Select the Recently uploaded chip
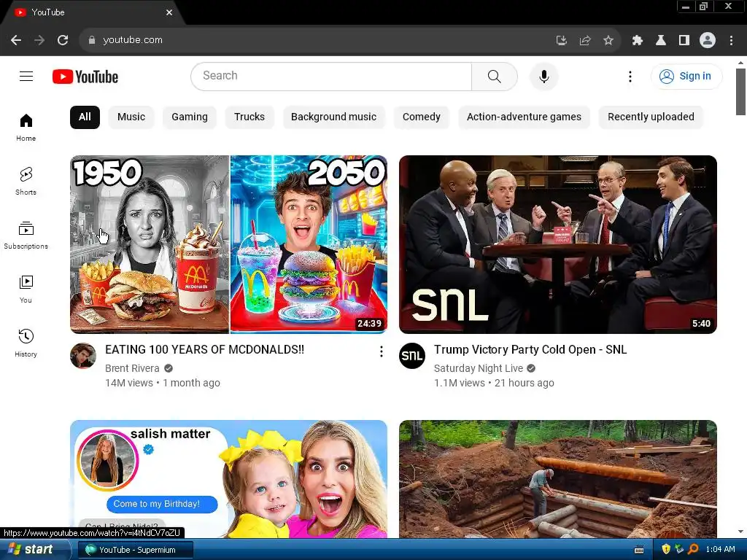Image resolution: width=747 pixels, height=560 pixels. 651,117
